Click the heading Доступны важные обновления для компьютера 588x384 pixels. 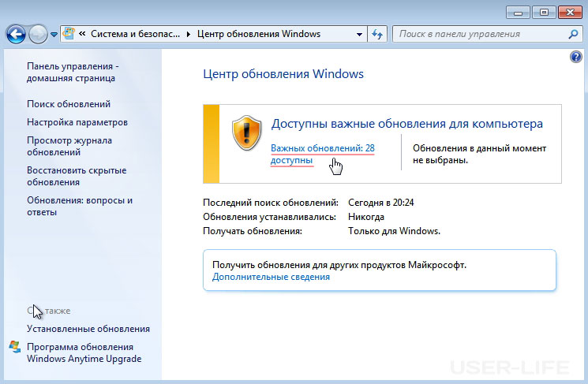click(407, 124)
